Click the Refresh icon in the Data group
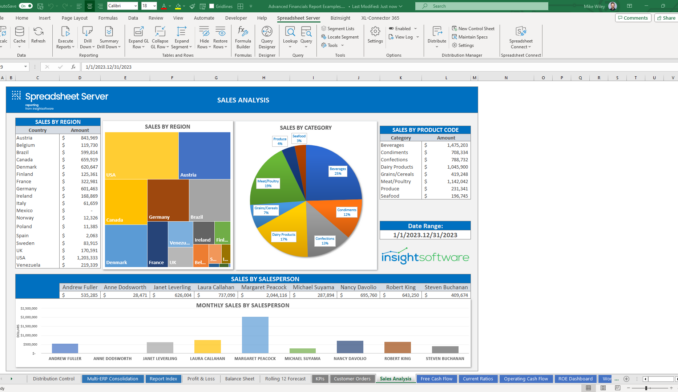 (x=38, y=32)
